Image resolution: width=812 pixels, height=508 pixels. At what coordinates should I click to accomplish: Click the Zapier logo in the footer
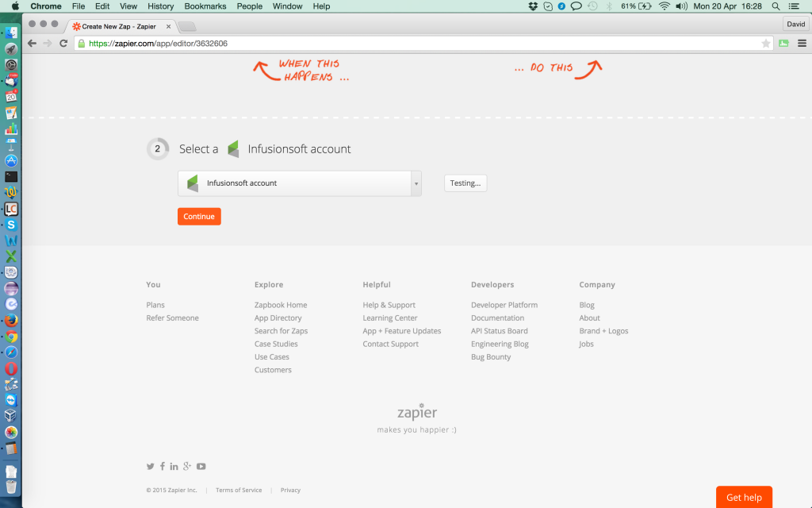pos(417,412)
